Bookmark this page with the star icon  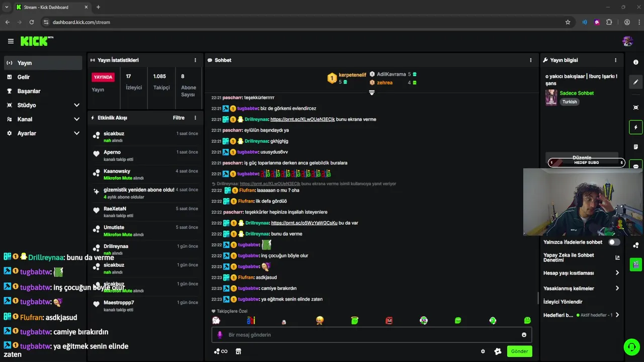[568, 22]
